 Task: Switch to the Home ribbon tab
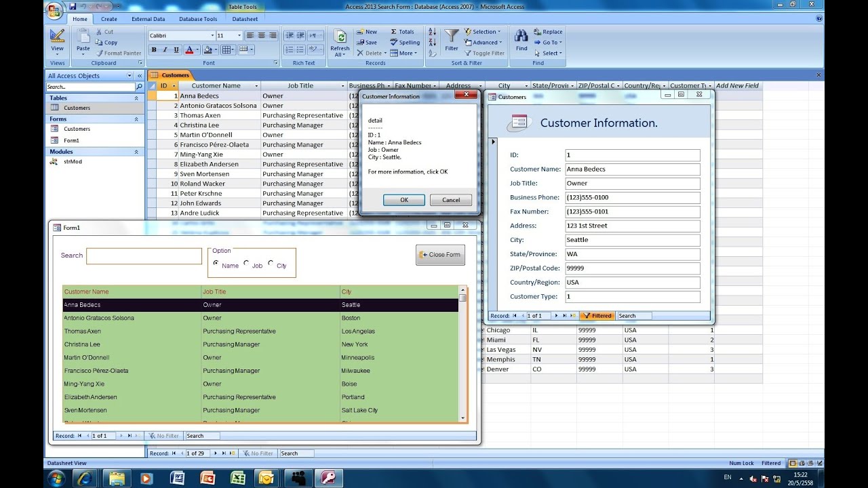point(80,19)
